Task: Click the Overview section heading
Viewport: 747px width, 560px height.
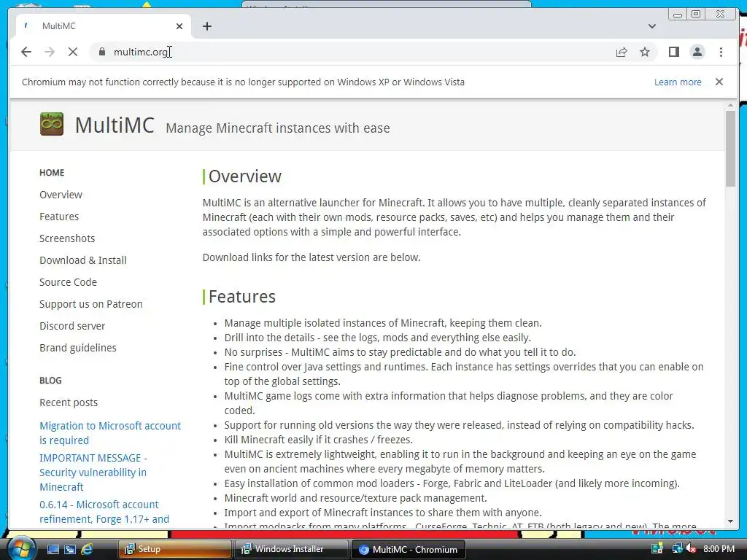Action: click(245, 176)
